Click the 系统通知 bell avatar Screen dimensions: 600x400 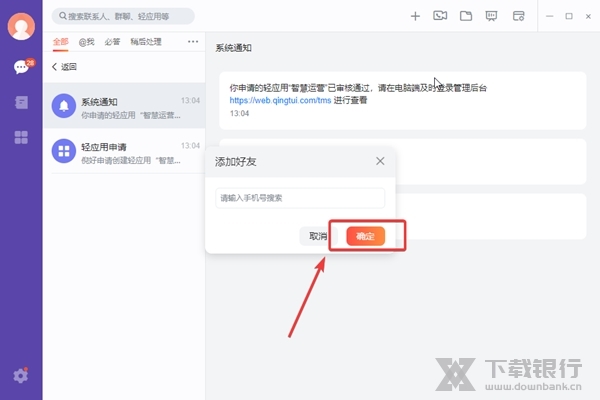(x=64, y=106)
